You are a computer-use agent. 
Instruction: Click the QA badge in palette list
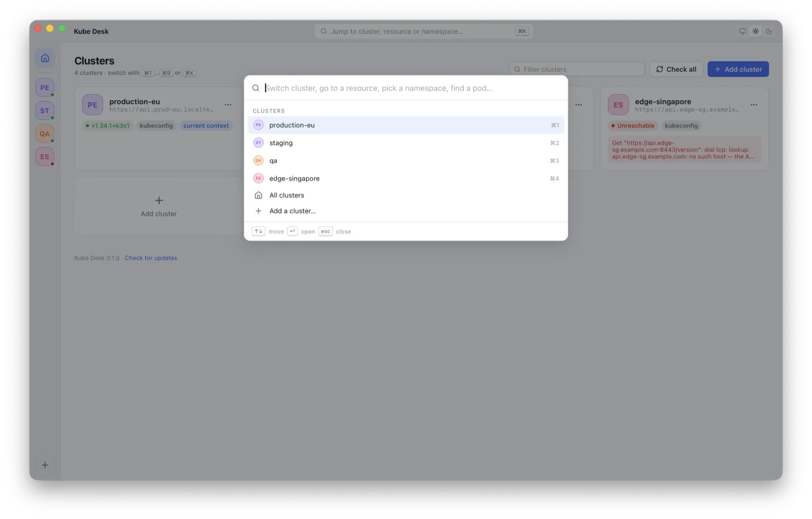point(258,160)
